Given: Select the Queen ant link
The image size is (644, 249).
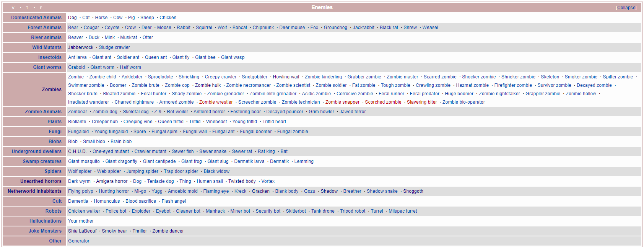Looking at the screenshot, I should click(x=156, y=57).
